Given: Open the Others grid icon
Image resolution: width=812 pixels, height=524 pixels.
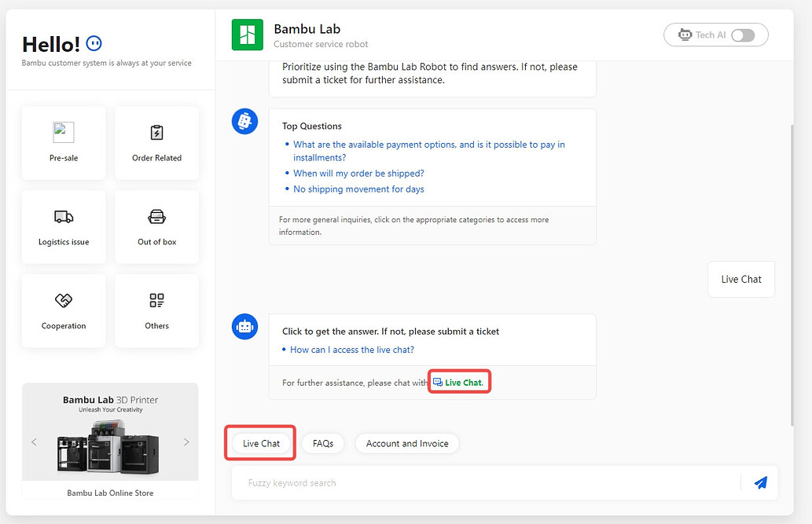Looking at the screenshot, I should (156, 300).
